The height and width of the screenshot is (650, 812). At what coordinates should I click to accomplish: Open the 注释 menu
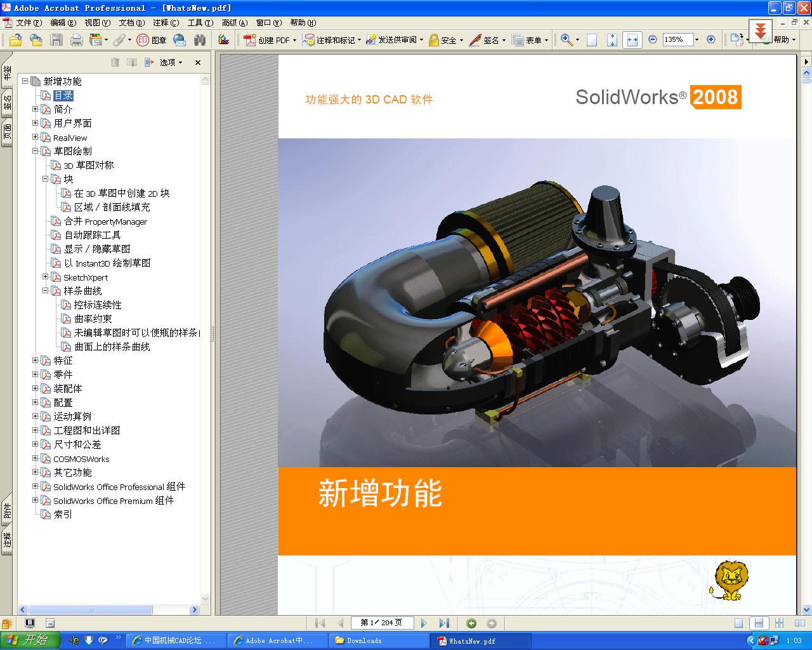click(166, 22)
